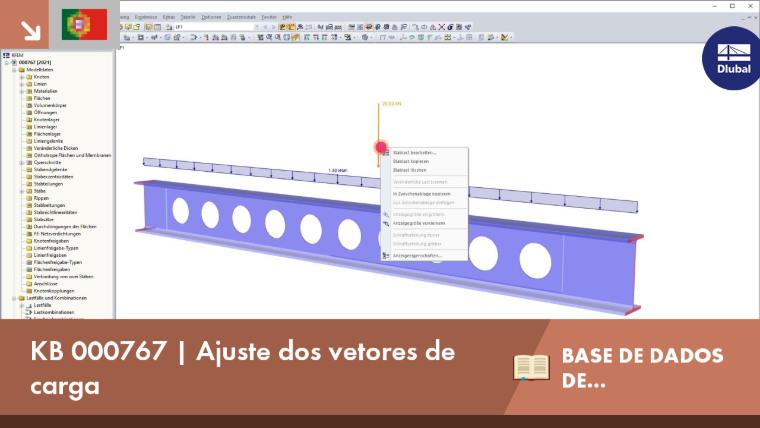Click the diagonal arrow icon in corner

click(30, 31)
